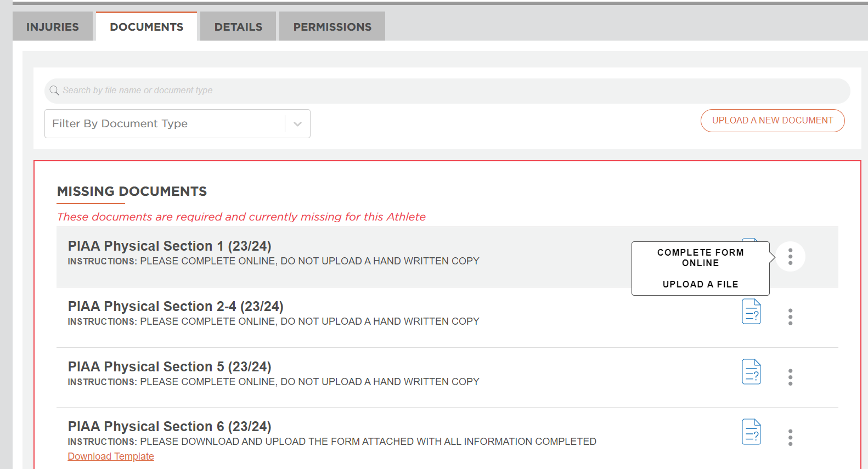
Task: Open three-dot menu for PIAA Section 6
Action: 790,438
